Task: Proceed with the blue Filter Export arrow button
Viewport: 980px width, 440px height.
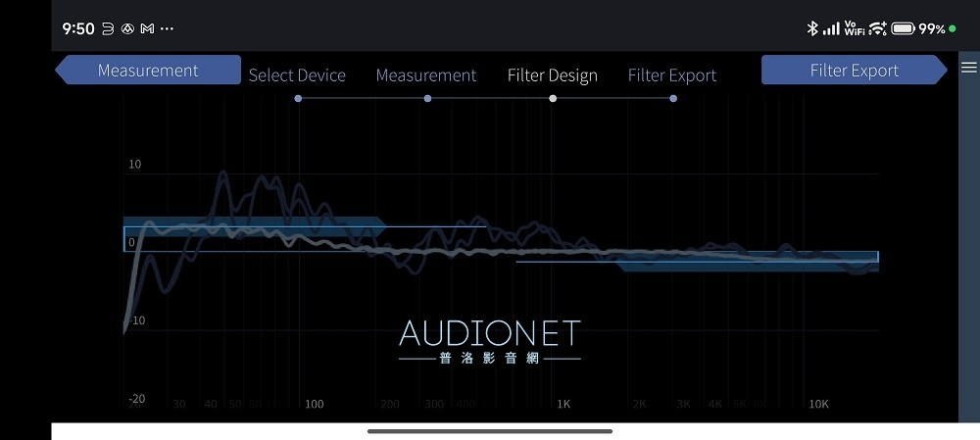Action: coord(854,71)
